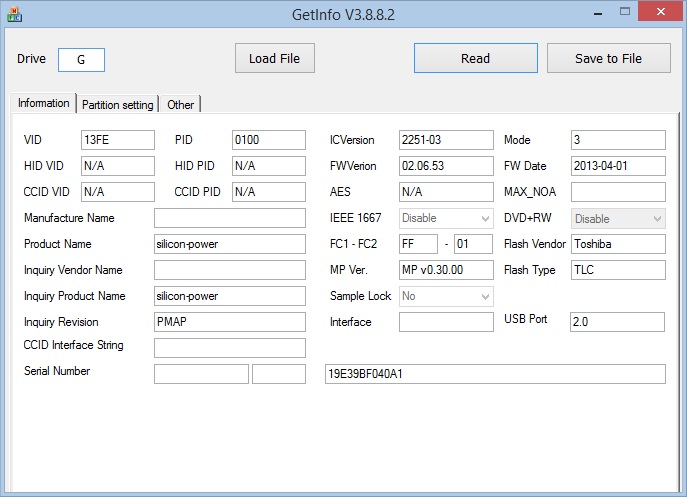This screenshot has height=497, width=687.
Task: Click the Flash Vendor label
Action: (x=535, y=244)
